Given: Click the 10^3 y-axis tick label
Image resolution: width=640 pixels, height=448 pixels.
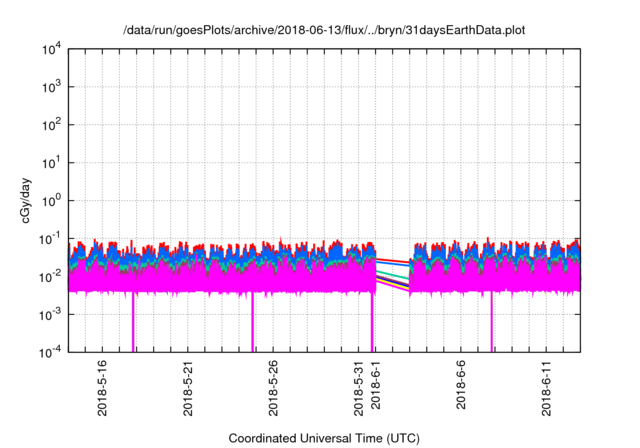Looking at the screenshot, I should 51,87.
